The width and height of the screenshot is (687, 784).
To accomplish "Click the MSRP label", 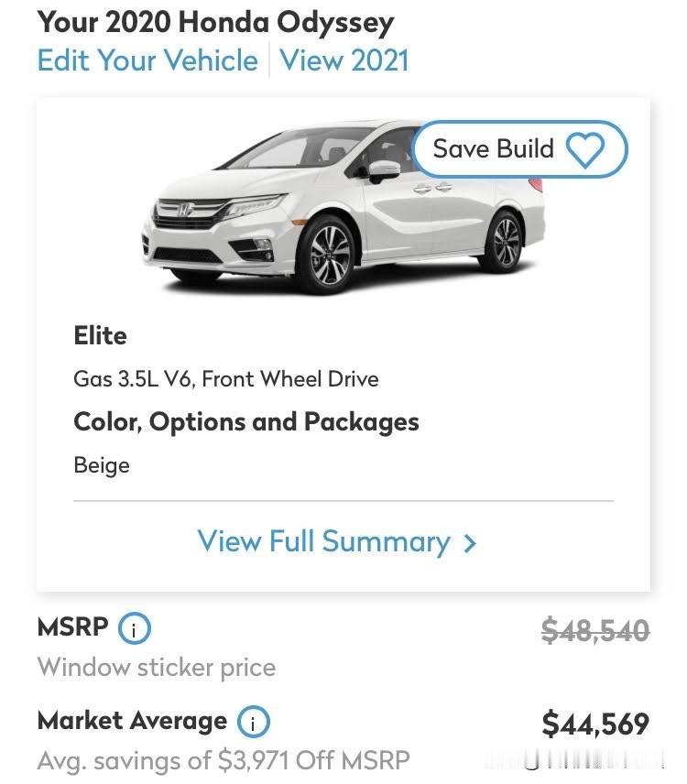I will (x=72, y=627).
